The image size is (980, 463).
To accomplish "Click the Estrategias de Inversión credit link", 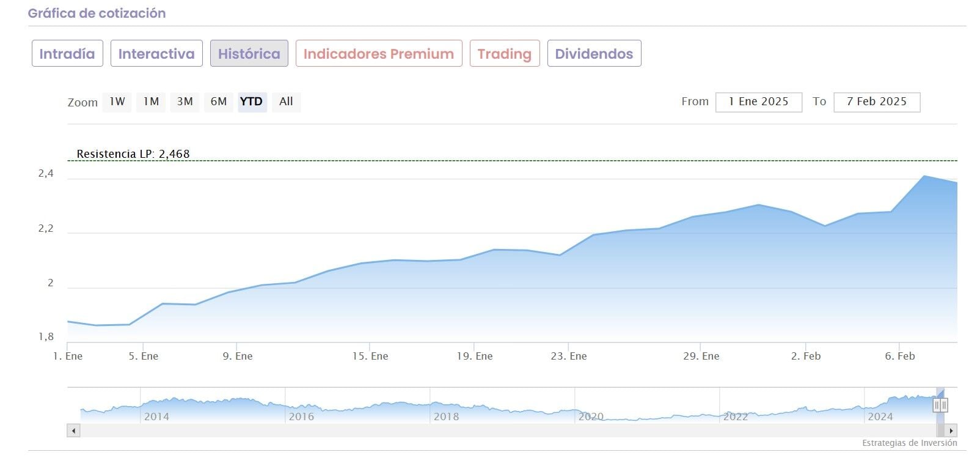I will click(909, 443).
